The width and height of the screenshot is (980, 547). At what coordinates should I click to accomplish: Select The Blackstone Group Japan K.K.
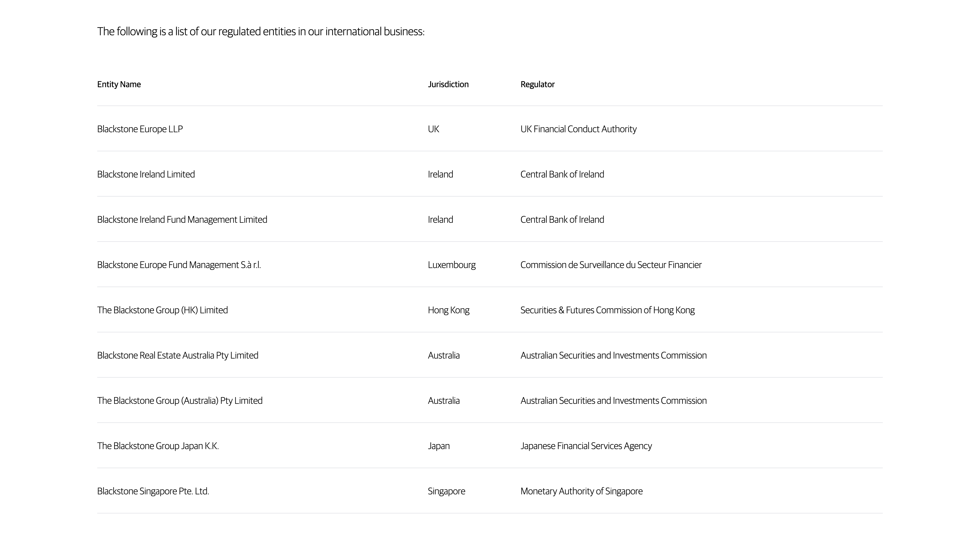pos(158,446)
